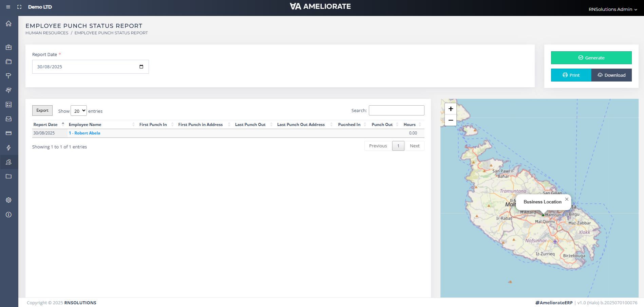
Task: Click the fullscreen expand icon near Demo LTD
Action: click(19, 6)
